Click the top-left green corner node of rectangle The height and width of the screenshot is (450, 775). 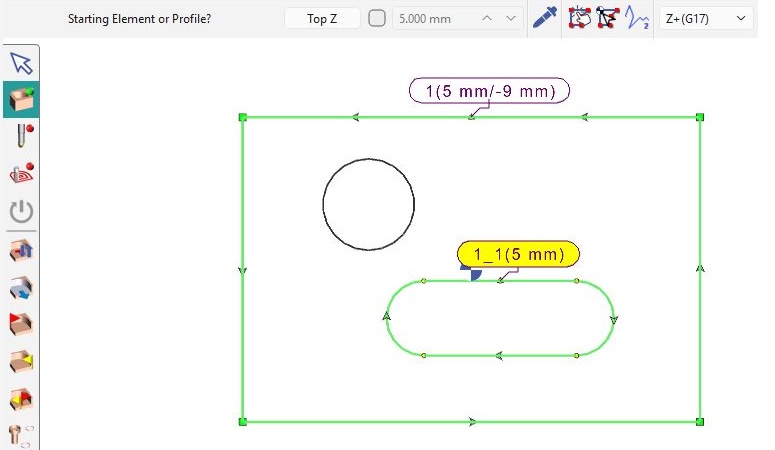click(243, 117)
